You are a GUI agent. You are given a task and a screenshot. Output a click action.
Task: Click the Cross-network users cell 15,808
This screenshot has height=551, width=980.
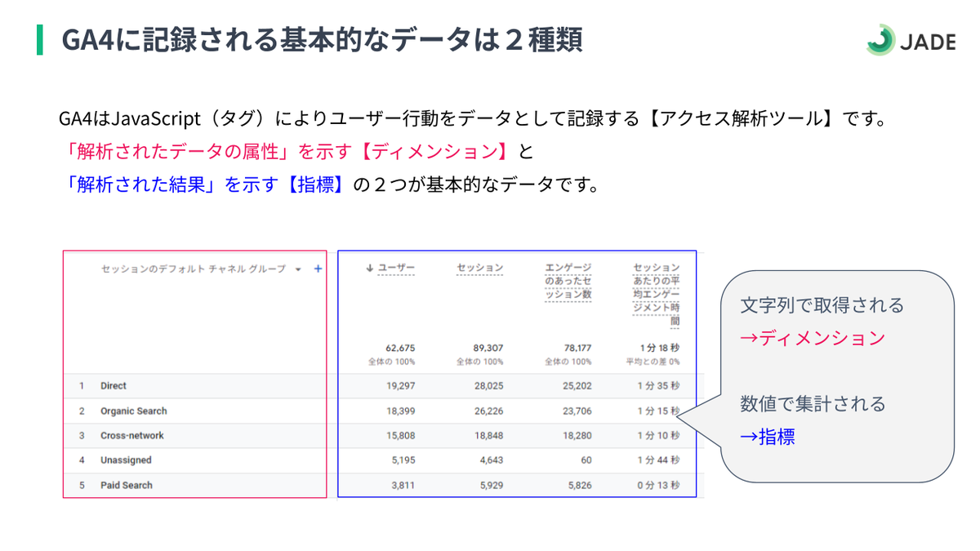401,435
